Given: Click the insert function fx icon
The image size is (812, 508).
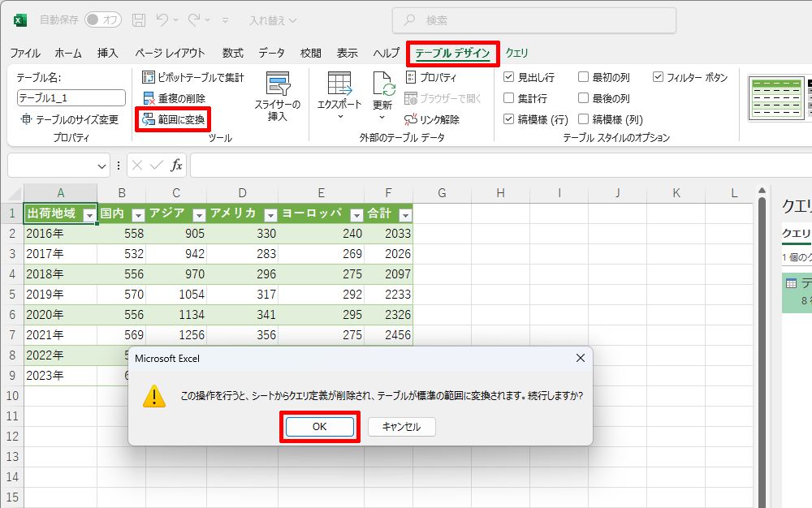Looking at the screenshot, I should coord(176,166).
